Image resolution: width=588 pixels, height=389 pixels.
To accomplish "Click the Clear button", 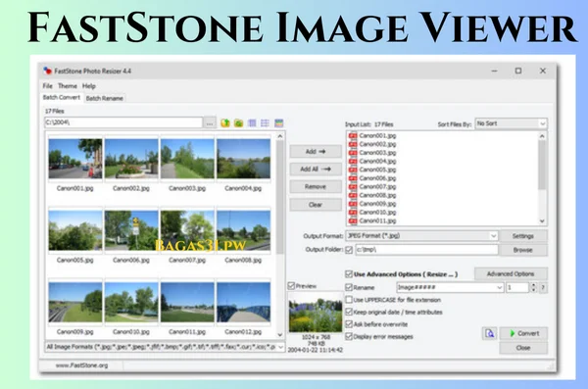I will coord(316,205).
